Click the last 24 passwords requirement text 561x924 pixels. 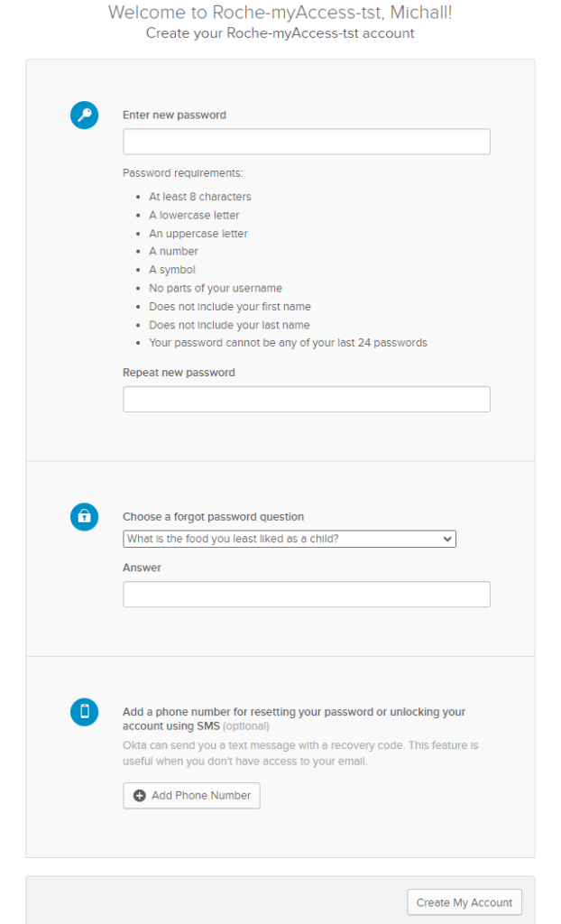(288, 343)
